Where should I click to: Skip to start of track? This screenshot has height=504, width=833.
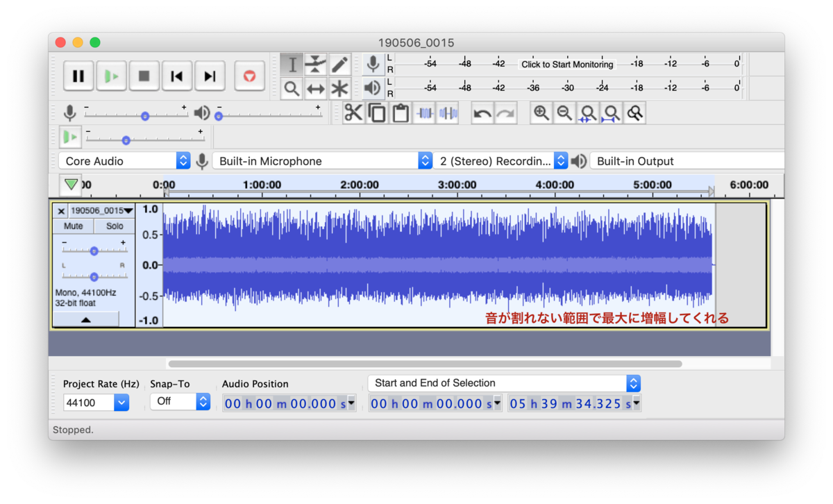point(177,76)
